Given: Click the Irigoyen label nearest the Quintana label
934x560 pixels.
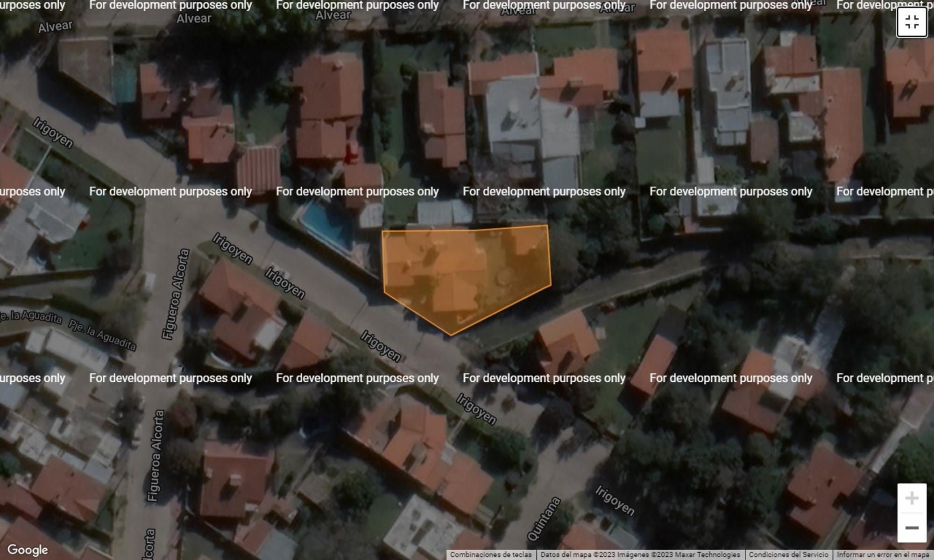Looking at the screenshot, I should coord(615,501).
